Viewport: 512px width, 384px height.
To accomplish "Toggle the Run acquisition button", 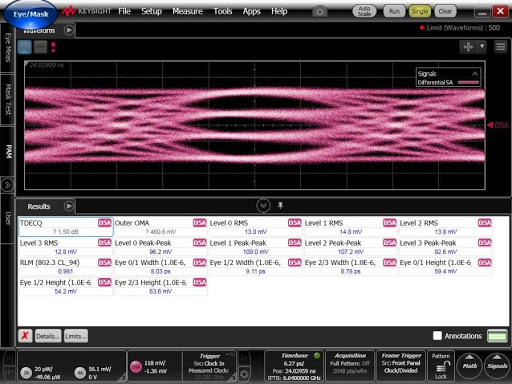I will point(394,11).
